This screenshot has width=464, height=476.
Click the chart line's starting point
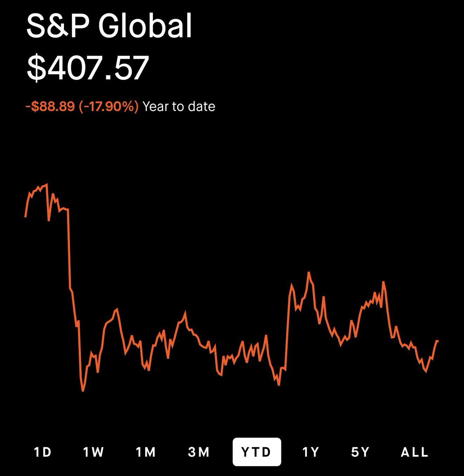click(25, 217)
